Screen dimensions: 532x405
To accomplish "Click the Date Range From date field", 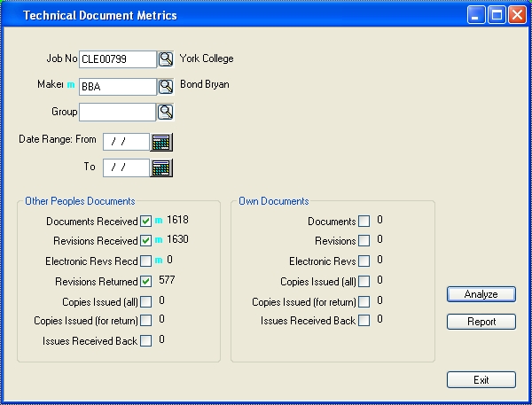I will pyautogui.click(x=126, y=142).
